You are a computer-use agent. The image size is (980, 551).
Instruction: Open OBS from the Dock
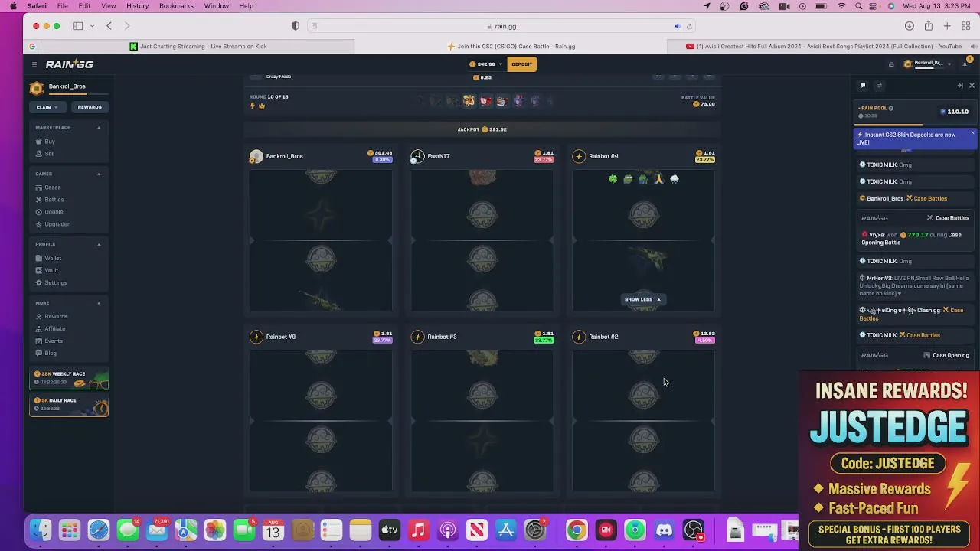[693, 530]
